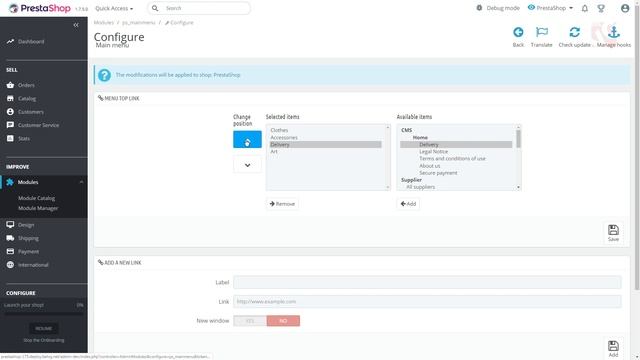Move selected item down with chevron button
Screen dimensions: 640x360
point(247,165)
